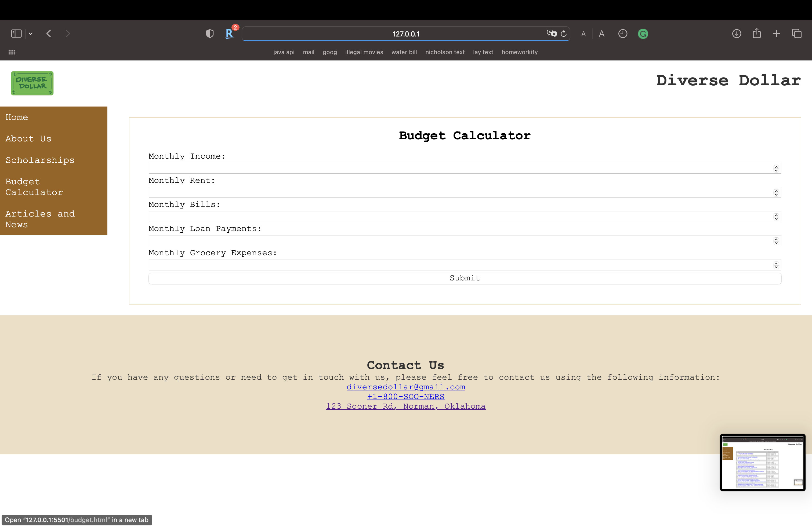Screen dimensions: 812x527
Task: Open the screenshot preview thumbnail
Action: pos(763,462)
